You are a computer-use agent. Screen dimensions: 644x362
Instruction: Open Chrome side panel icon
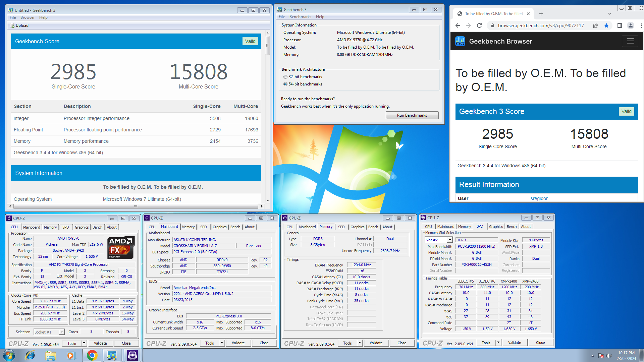pyautogui.click(x=620, y=25)
